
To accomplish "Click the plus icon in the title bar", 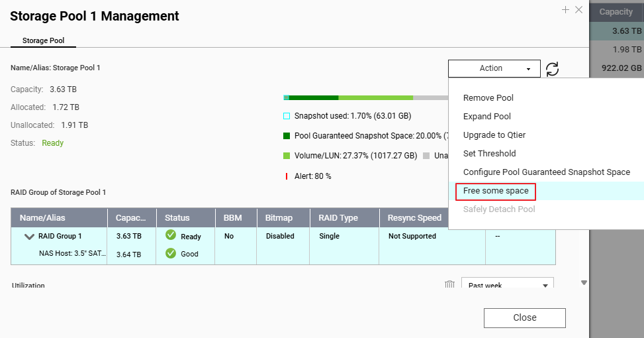I will click(565, 10).
